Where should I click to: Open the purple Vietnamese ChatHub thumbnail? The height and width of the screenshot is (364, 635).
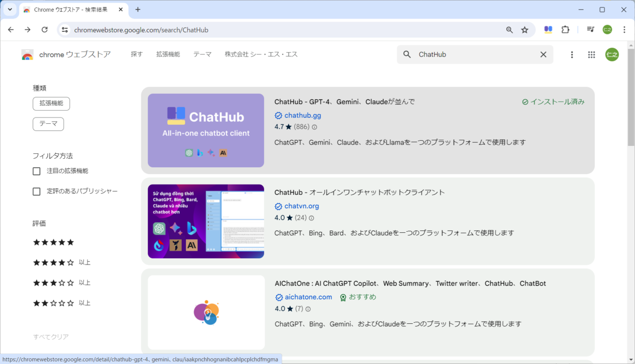(206, 221)
